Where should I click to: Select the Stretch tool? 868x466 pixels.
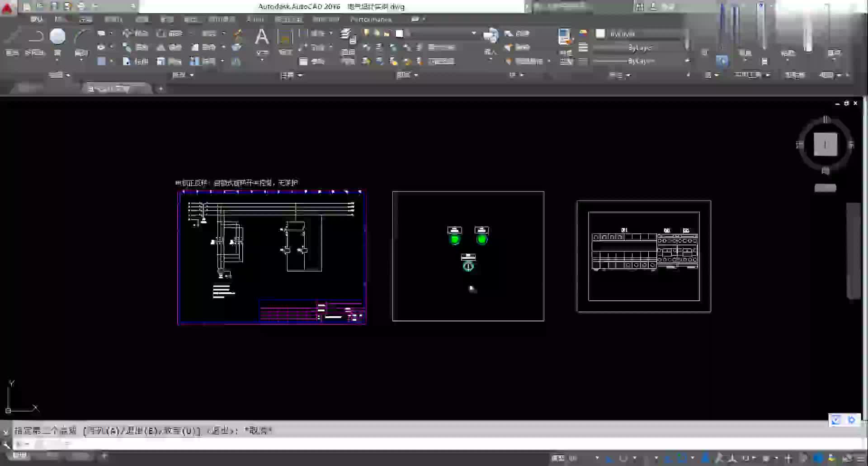coord(135,62)
